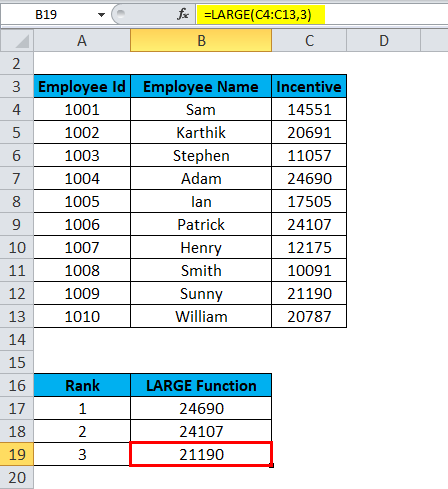
Task: Select cell with Employee Id 1004
Action: point(82,178)
